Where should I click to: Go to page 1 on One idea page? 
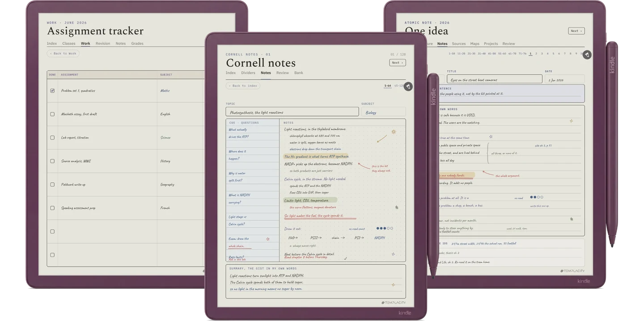530,54
